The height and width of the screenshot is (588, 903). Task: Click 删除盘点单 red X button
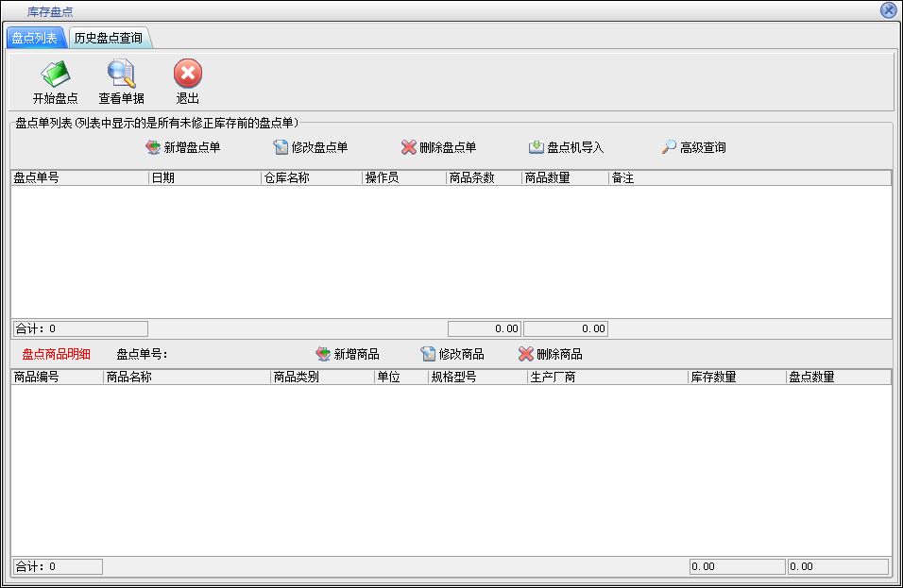click(x=438, y=147)
